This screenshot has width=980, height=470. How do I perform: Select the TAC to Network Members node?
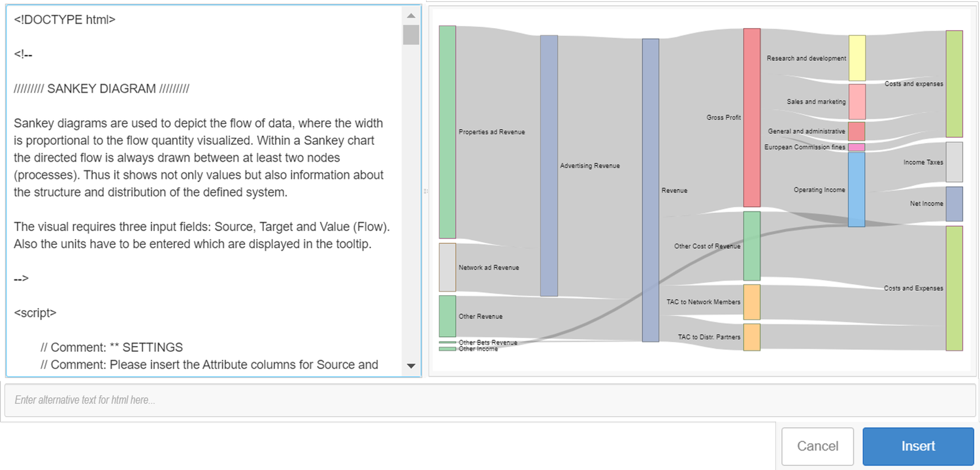coord(751,302)
